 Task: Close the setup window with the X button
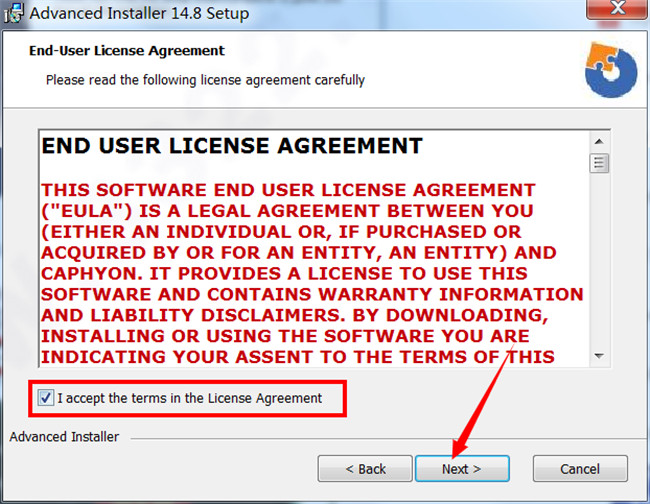[x=617, y=8]
